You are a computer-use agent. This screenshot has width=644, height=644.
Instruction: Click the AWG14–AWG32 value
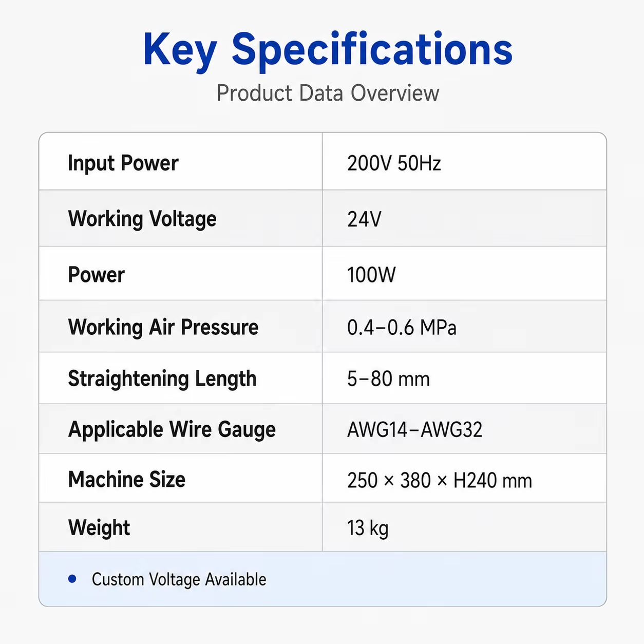coord(415,430)
